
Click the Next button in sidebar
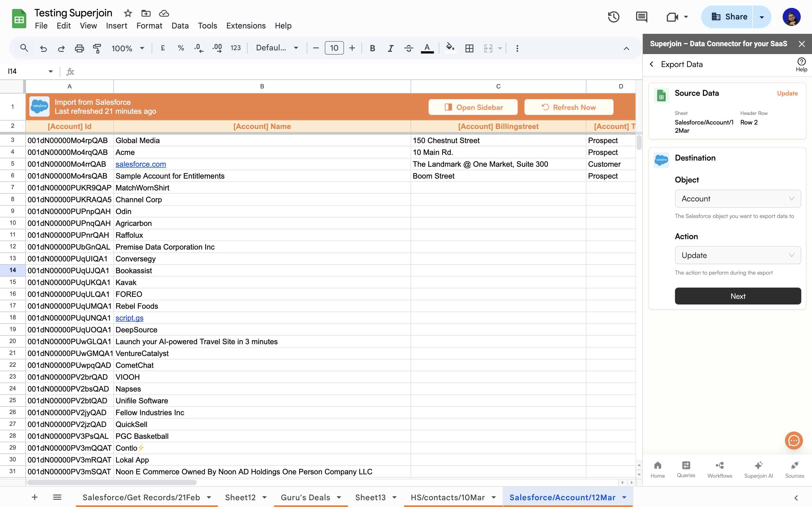738,296
